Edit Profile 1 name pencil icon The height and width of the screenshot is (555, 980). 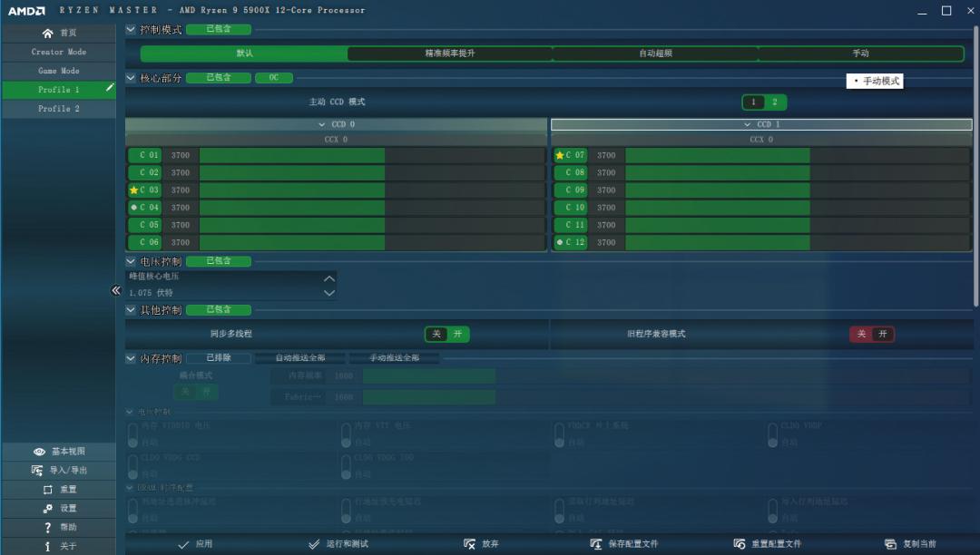(110, 88)
